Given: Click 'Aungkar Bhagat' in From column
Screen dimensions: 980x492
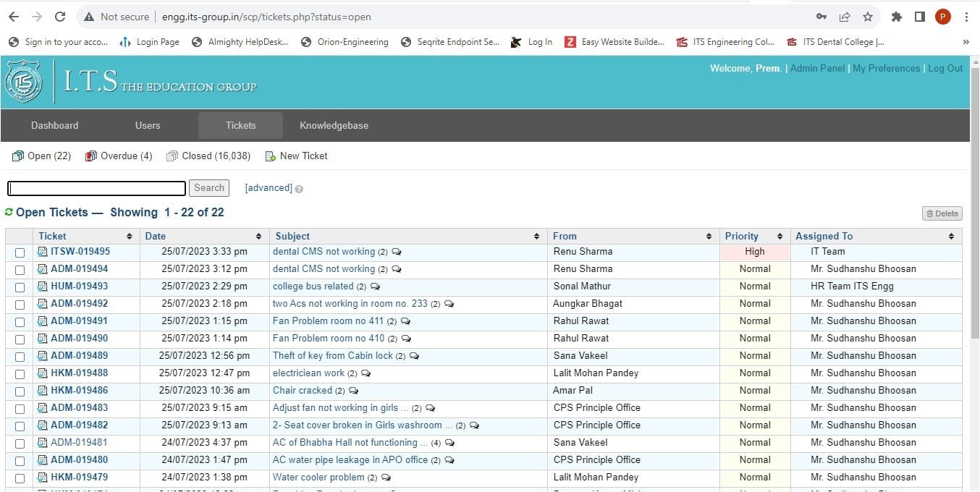Looking at the screenshot, I should click(x=588, y=304).
